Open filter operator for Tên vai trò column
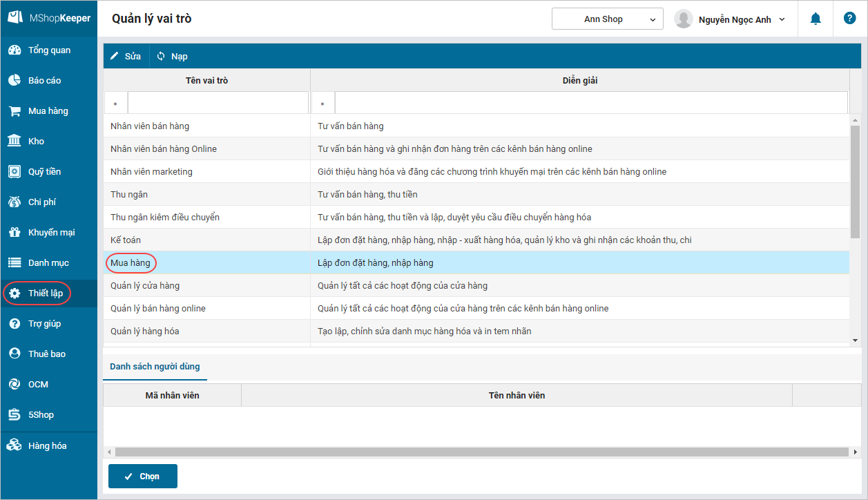Image resolution: width=868 pixels, height=500 pixels. click(x=115, y=104)
